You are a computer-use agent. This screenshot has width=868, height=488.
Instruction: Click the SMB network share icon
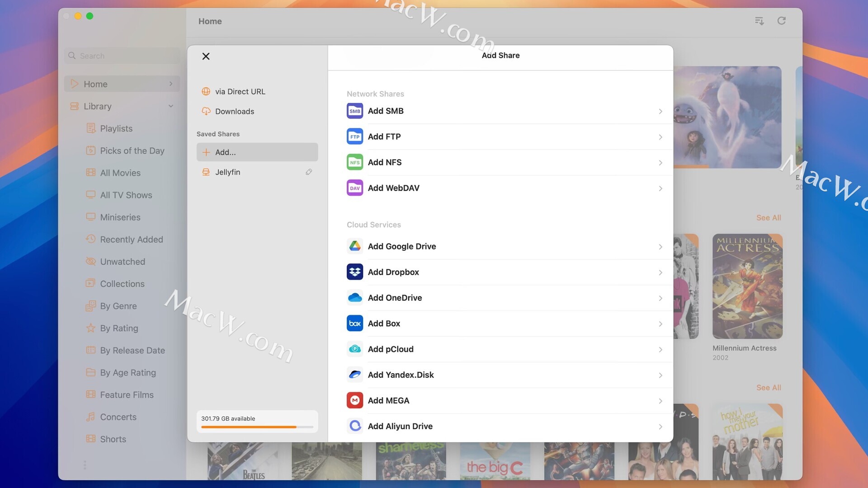click(354, 111)
